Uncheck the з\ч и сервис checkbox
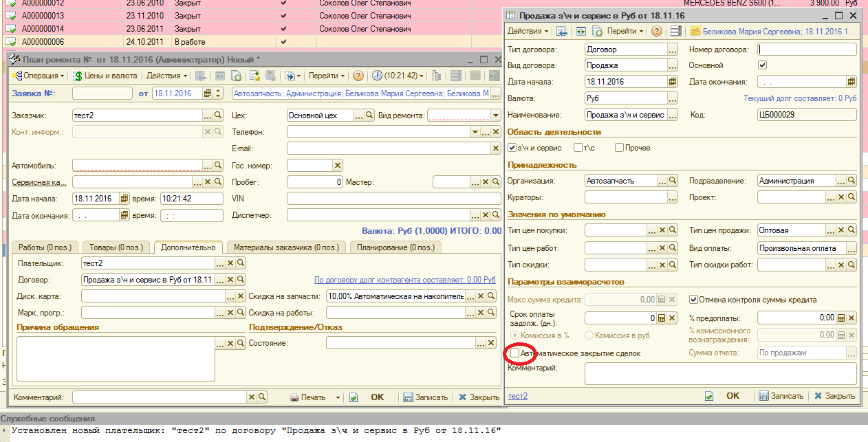 [x=512, y=148]
